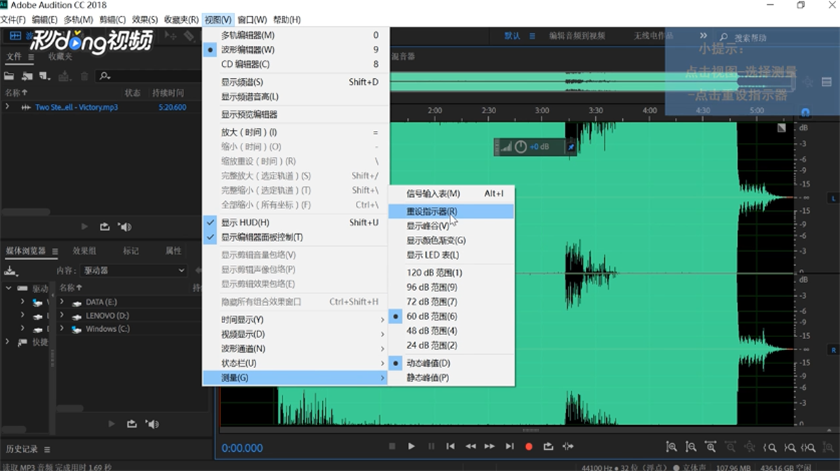
Task: Toggle 显示编辑器面板控制(T) option
Action: coord(295,237)
